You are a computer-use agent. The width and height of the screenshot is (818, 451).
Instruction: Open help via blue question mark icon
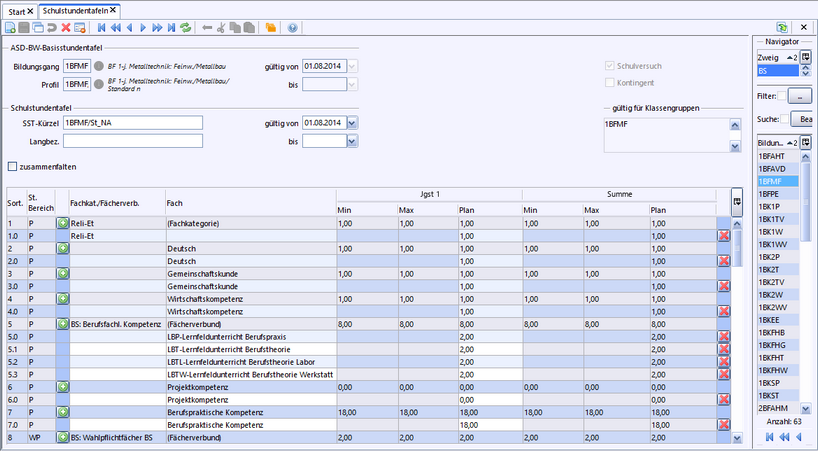pos(293,28)
